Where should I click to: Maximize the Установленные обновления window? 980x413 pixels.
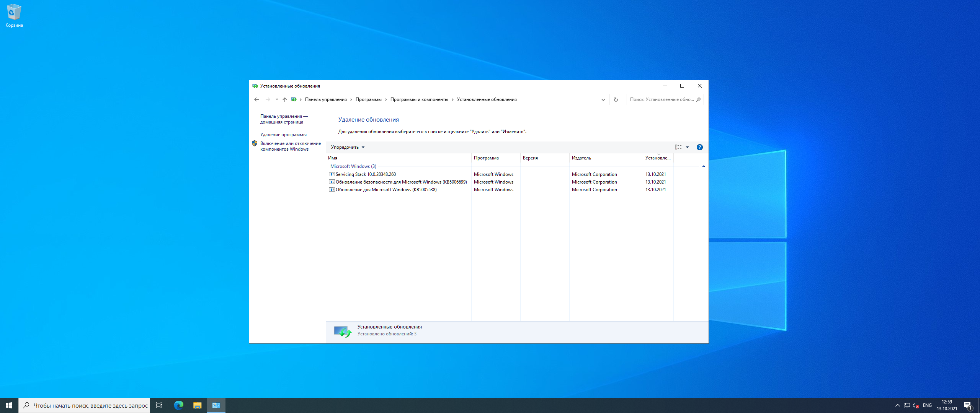click(x=682, y=86)
